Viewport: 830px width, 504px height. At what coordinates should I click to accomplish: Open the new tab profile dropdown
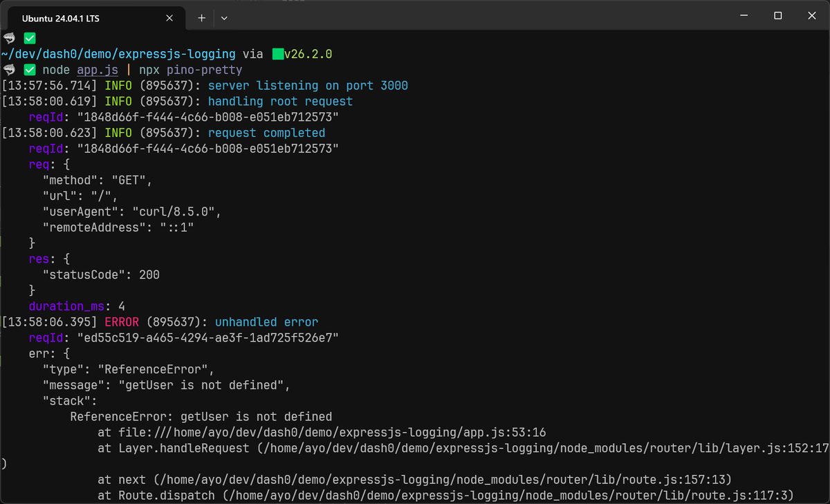click(x=224, y=18)
